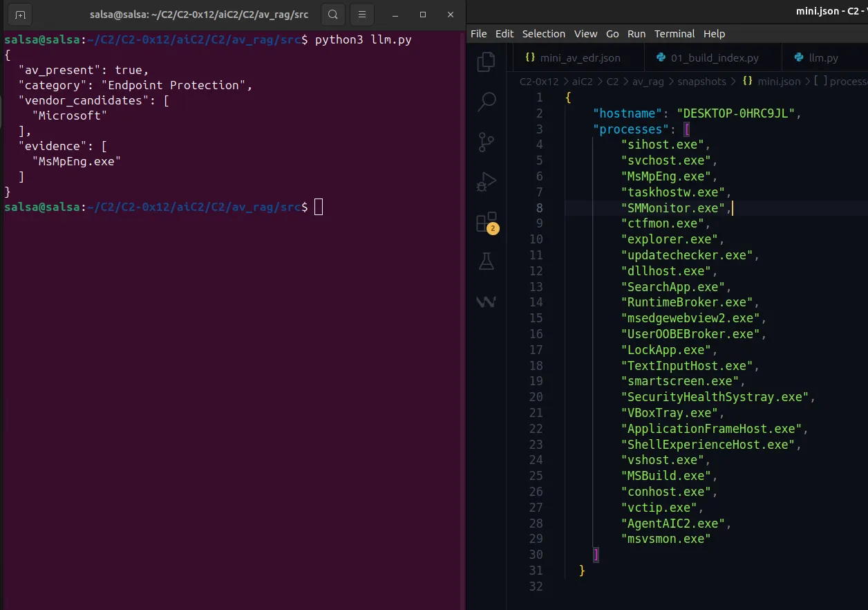868x610 pixels.
Task: Open the Source Control view
Action: (487, 142)
